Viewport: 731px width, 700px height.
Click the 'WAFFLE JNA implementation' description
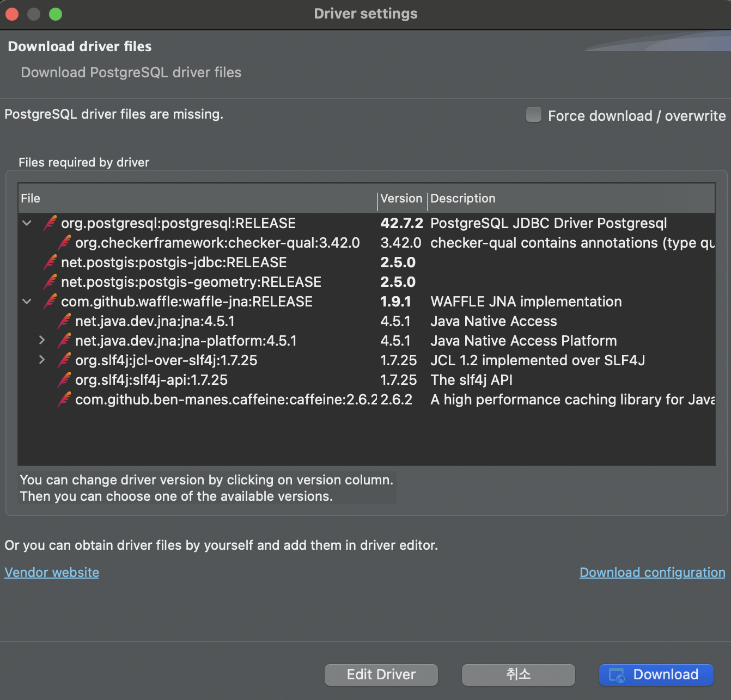[x=526, y=302]
